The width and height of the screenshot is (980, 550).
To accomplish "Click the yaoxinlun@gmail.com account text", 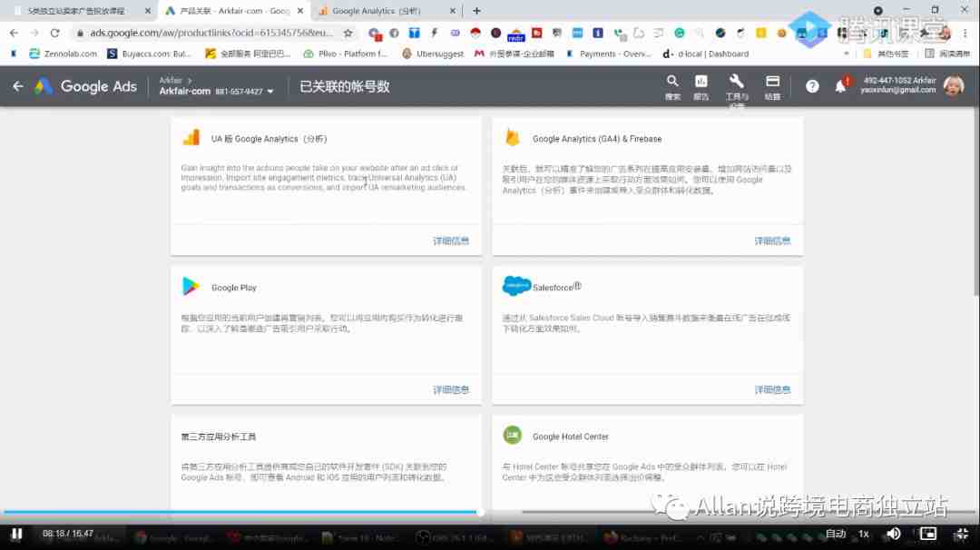I will [x=897, y=90].
